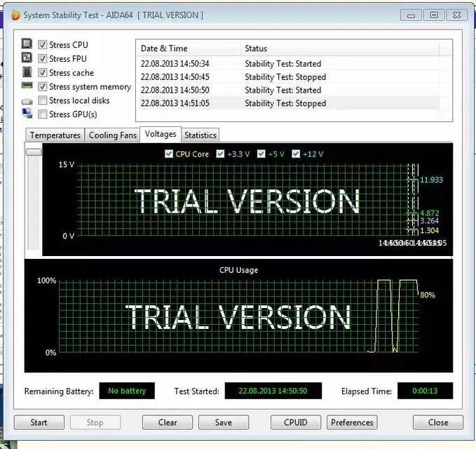Viewport: 476px width, 449px height.
Task: Click the monitor icon beside Stress GPU(s)
Action: point(27,114)
